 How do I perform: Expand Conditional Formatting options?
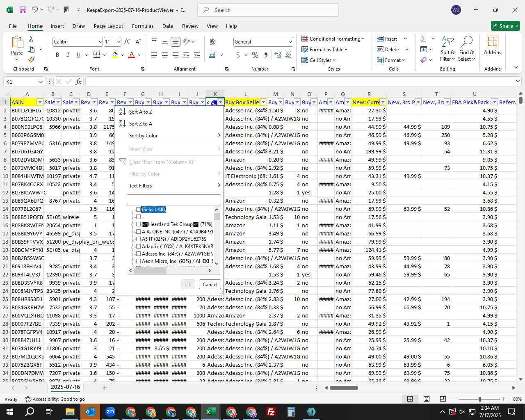click(x=333, y=39)
